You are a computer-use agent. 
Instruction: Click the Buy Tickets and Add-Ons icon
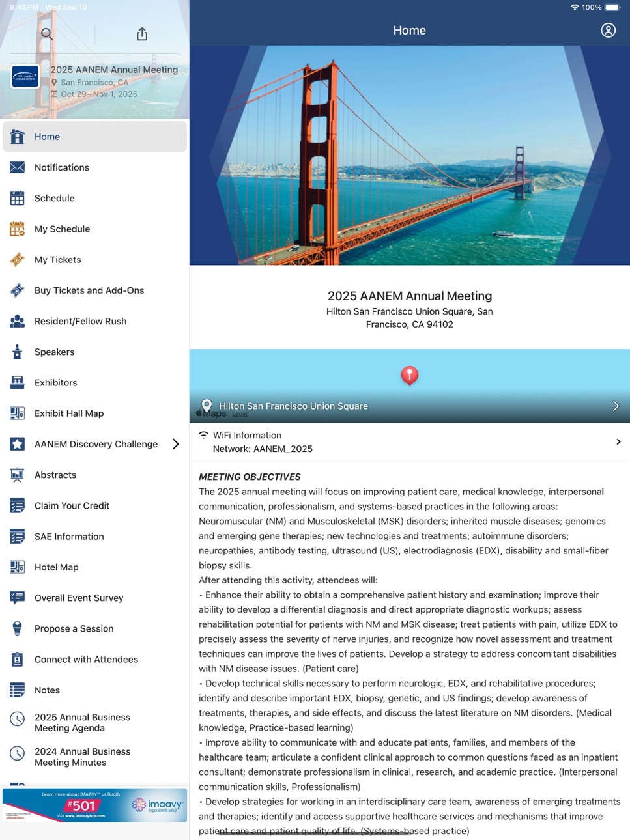click(18, 290)
